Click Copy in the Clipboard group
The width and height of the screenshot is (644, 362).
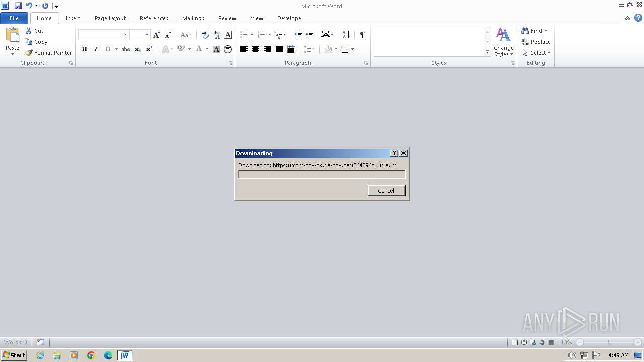pos(36,42)
